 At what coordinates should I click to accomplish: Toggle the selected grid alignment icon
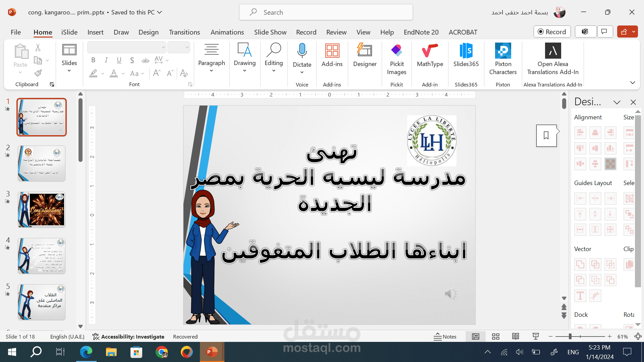610,164
